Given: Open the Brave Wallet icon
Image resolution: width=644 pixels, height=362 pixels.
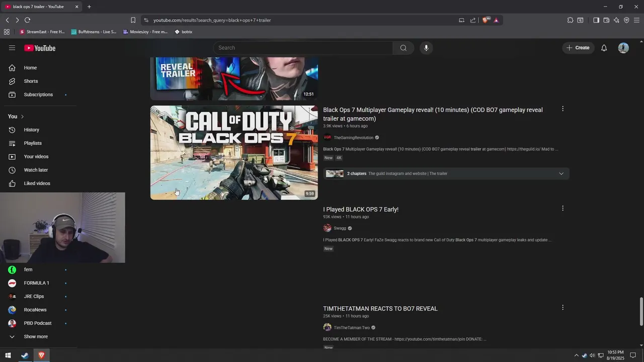Looking at the screenshot, I should click(606, 20).
